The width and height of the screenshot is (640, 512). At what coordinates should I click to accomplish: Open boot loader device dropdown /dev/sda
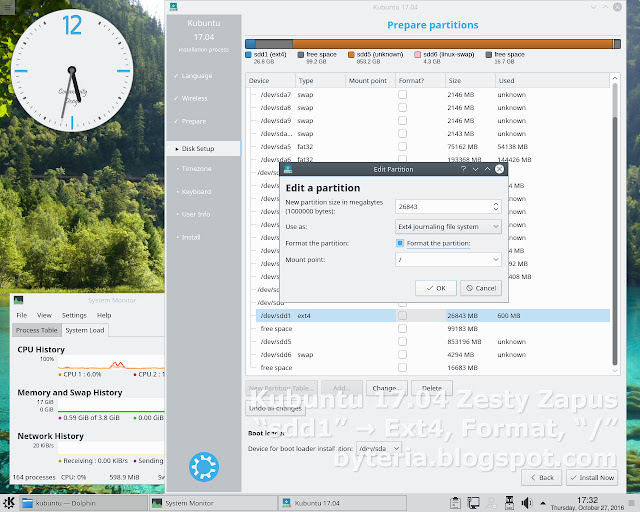click(379, 448)
